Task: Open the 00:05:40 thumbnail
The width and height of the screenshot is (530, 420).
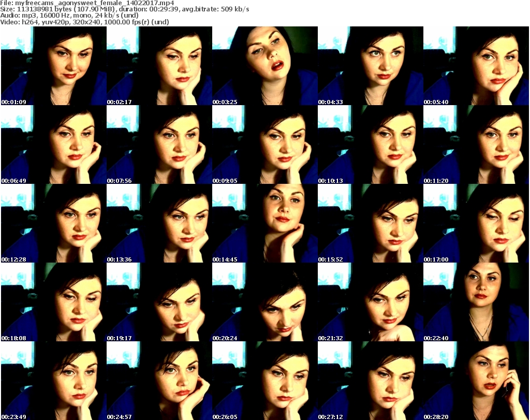Action: (x=476, y=66)
